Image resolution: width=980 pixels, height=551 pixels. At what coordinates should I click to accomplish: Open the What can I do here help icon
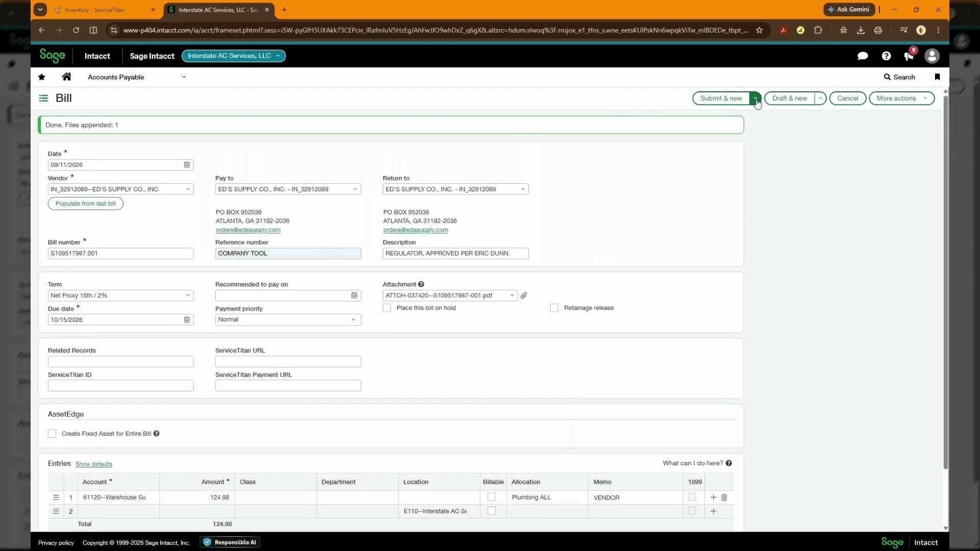point(729,463)
